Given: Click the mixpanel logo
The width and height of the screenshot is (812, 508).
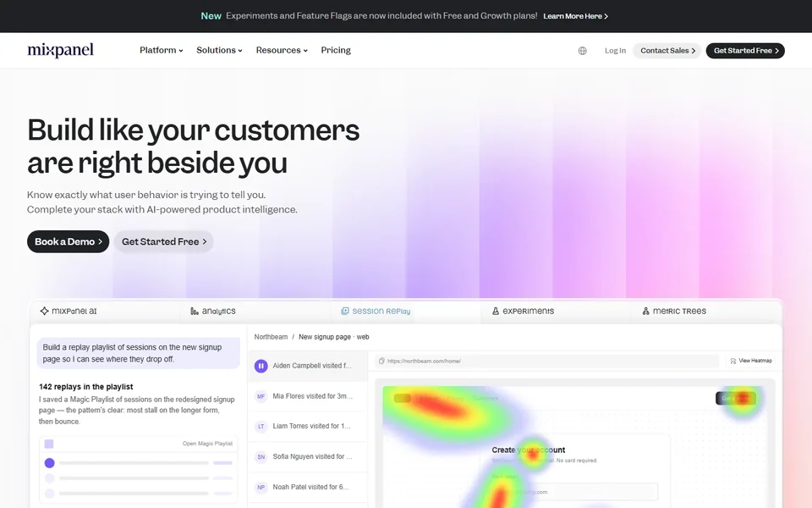Looking at the screenshot, I should [60, 50].
